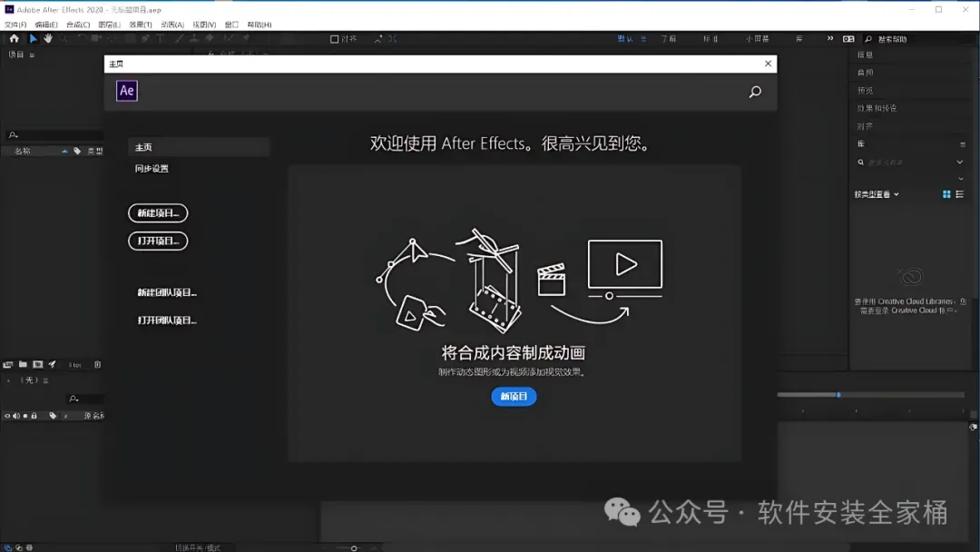
Task: Close the 主页 home dialog
Action: (x=769, y=64)
